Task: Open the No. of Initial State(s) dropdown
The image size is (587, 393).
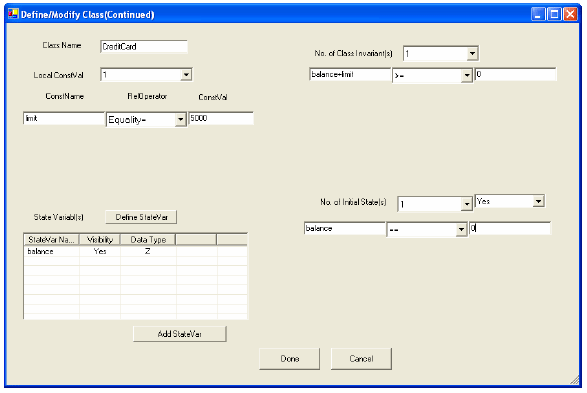Action: coord(466,204)
